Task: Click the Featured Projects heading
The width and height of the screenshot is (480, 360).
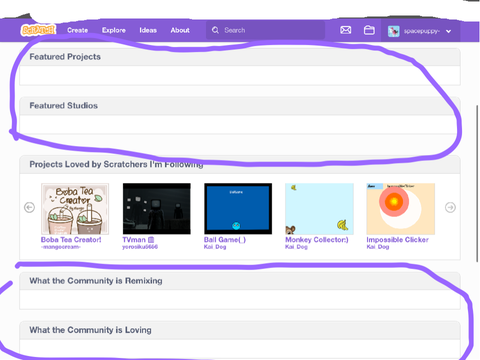Action: (65, 57)
